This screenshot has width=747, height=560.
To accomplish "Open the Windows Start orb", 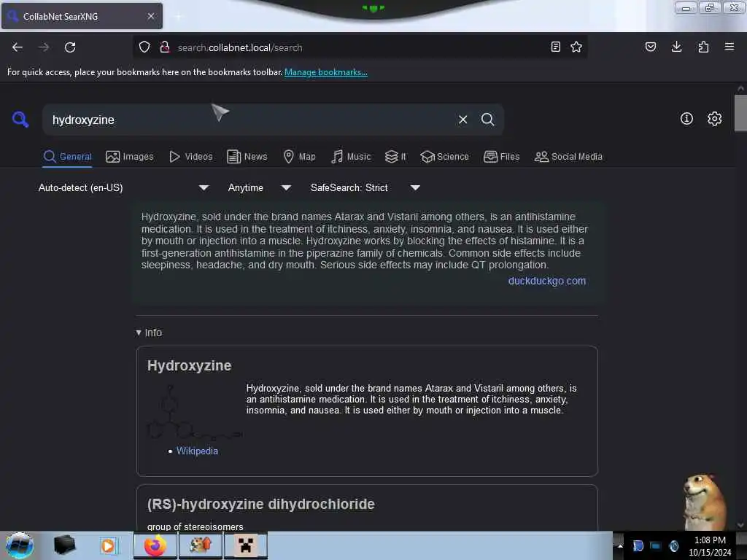I will 20,545.
